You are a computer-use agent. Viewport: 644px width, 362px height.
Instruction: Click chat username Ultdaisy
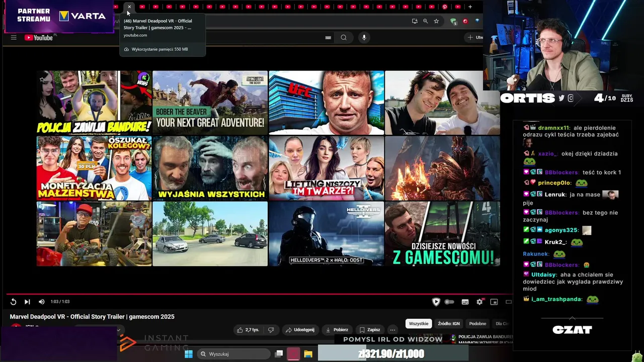click(x=543, y=275)
